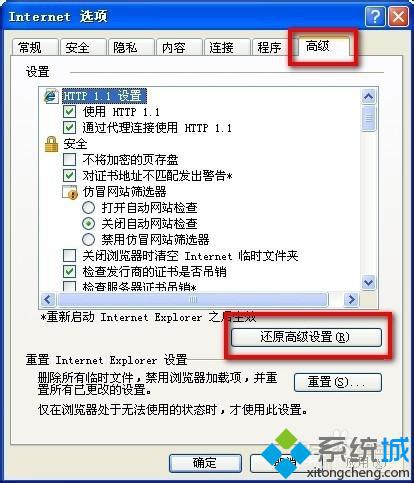The height and width of the screenshot is (483, 414).
Task: Click the warning icon beside 仿冒网站筛选器
Action: [70, 192]
